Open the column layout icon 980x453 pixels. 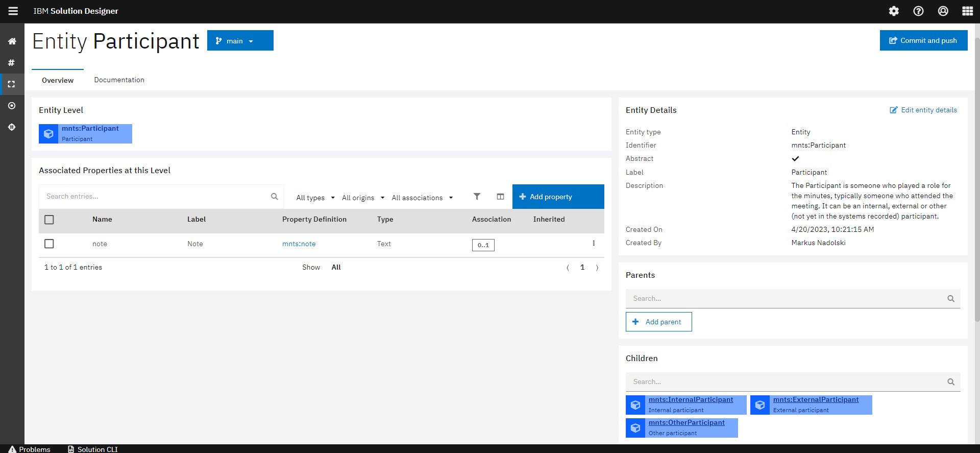(x=500, y=197)
